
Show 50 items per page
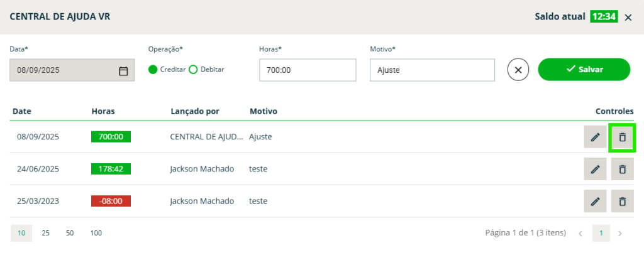point(70,233)
